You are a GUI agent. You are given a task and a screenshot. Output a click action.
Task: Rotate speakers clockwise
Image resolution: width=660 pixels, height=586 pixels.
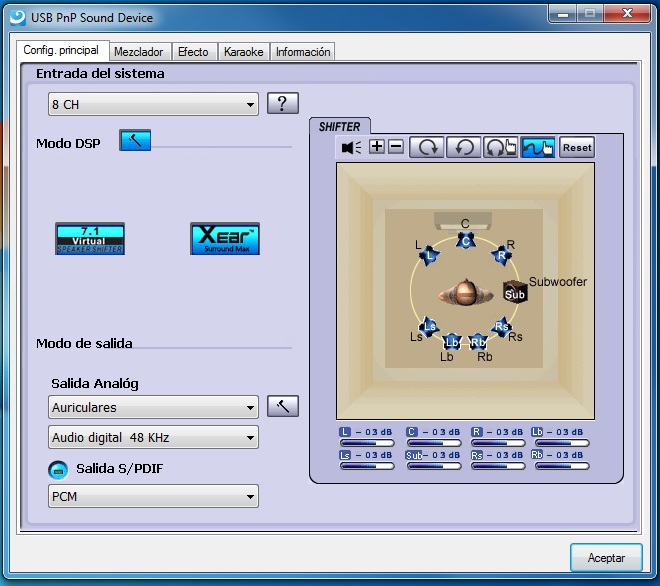click(x=427, y=147)
